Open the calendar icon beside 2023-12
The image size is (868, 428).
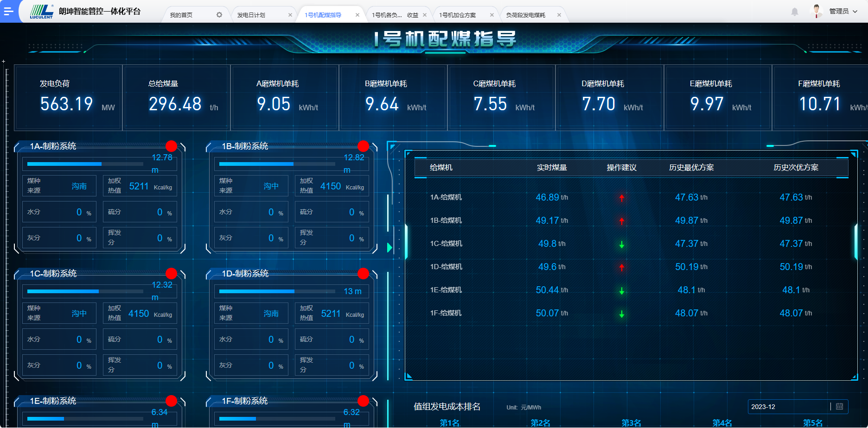pyautogui.click(x=839, y=407)
